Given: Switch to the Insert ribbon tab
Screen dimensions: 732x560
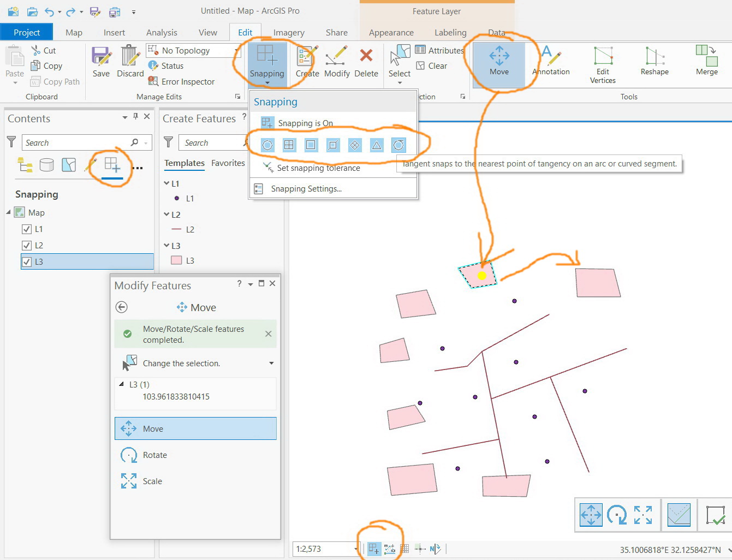Looking at the screenshot, I should coord(114,33).
